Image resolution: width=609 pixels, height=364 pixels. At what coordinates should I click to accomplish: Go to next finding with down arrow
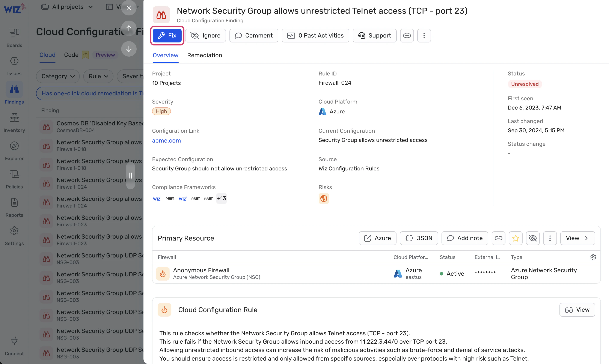pos(129,49)
